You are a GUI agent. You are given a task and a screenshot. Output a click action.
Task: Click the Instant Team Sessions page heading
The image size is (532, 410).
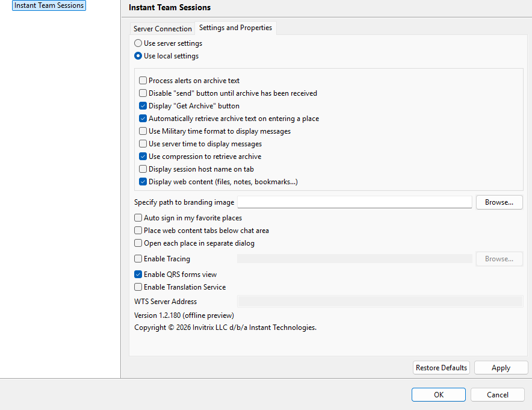pos(170,7)
